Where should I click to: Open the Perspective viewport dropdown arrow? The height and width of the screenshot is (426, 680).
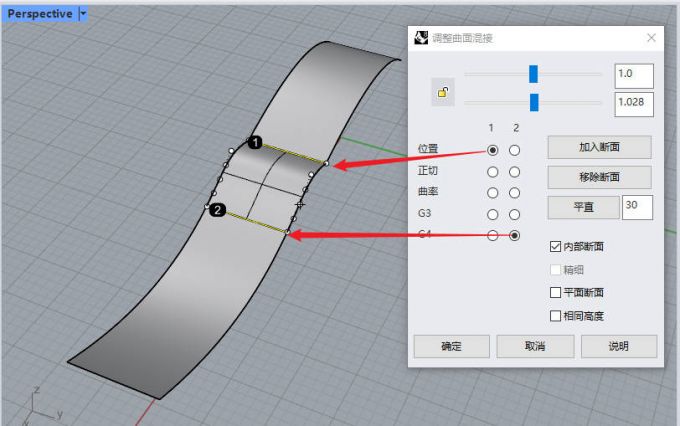click(83, 14)
